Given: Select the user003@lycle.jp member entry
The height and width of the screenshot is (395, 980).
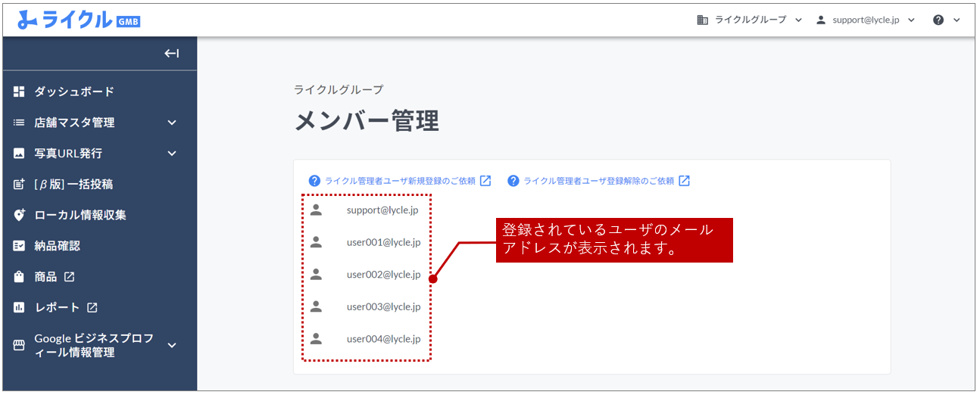Looking at the screenshot, I should (x=383, y=306).
